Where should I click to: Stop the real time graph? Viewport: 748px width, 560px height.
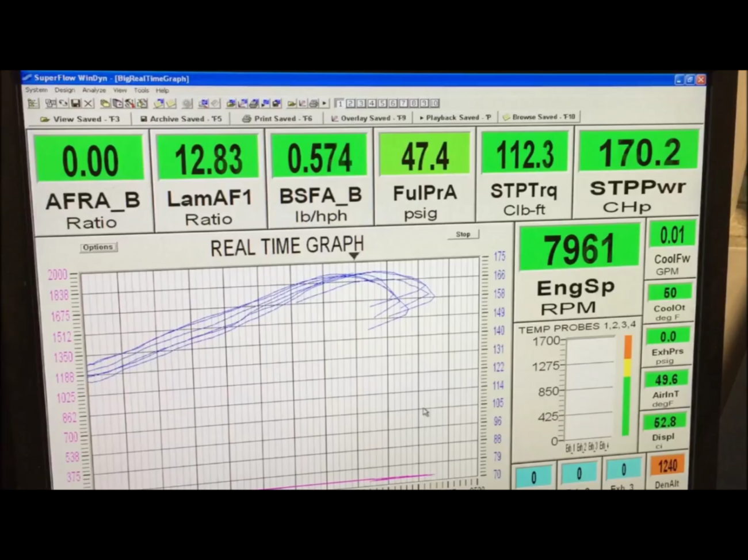tap(463, 234)
